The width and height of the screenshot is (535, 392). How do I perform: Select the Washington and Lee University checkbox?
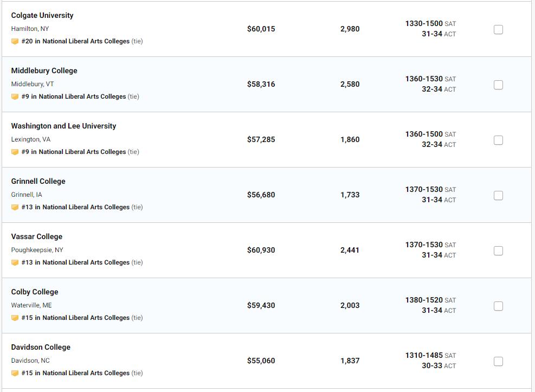tap(498, 140)
